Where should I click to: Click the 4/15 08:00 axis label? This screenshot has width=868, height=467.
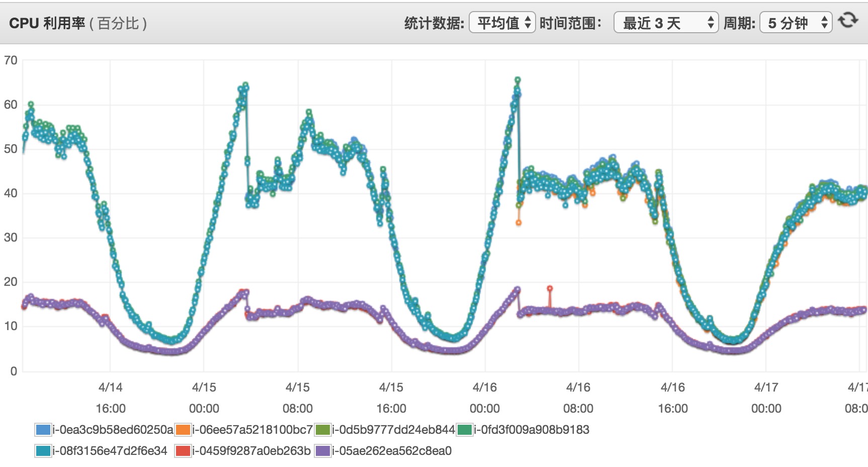(x=298, y=398)
